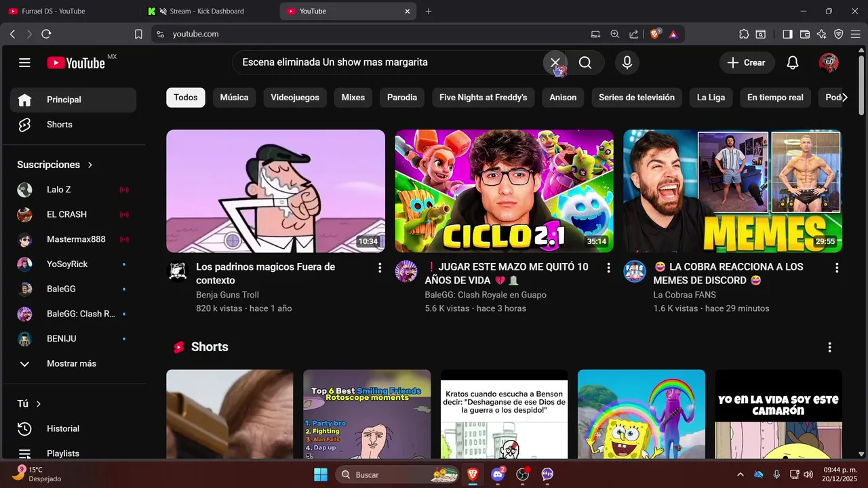This screenshot has width=868, height=488.
Task: Open the notifications bell
Action: point(793,62)
